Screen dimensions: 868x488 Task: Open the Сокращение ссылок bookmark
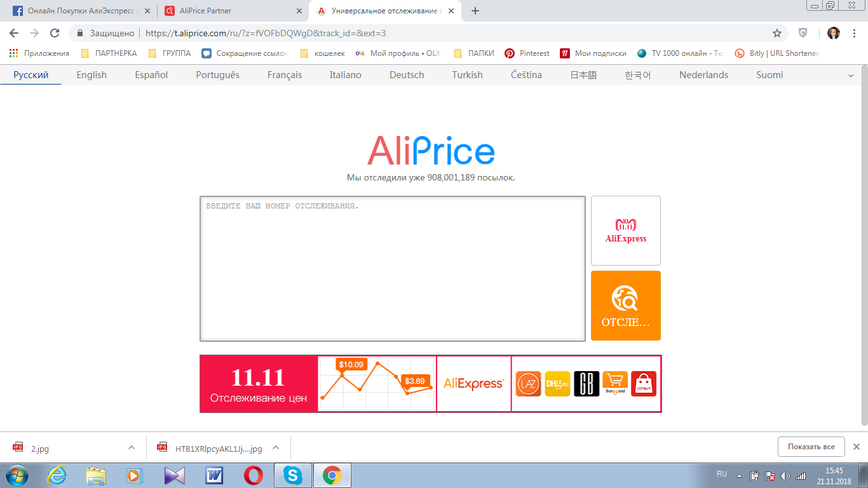point(245,53)
